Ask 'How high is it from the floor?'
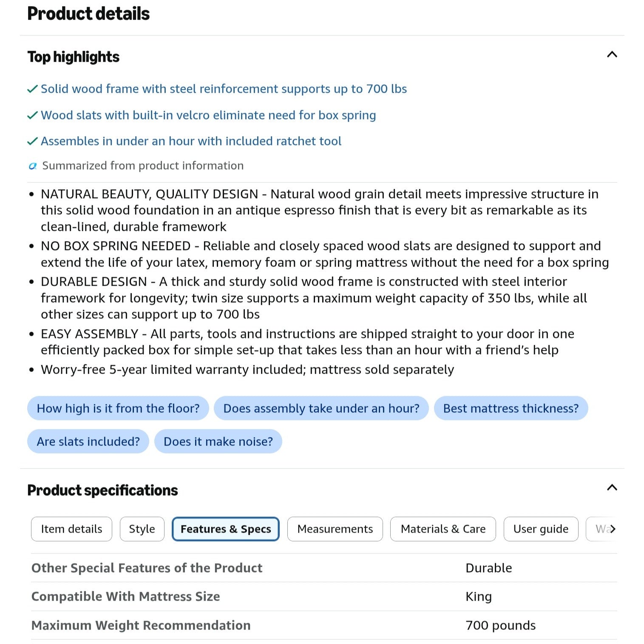This screenshot has height=644, width=644. pyautogui.click(x=118, y=408)
